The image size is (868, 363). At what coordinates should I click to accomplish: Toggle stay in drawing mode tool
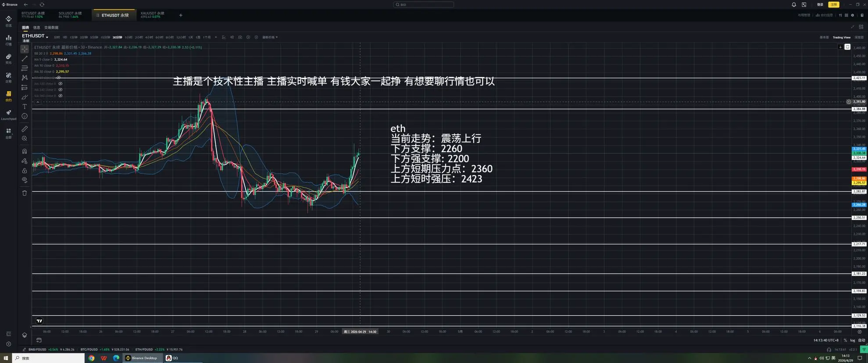point(25,161)
